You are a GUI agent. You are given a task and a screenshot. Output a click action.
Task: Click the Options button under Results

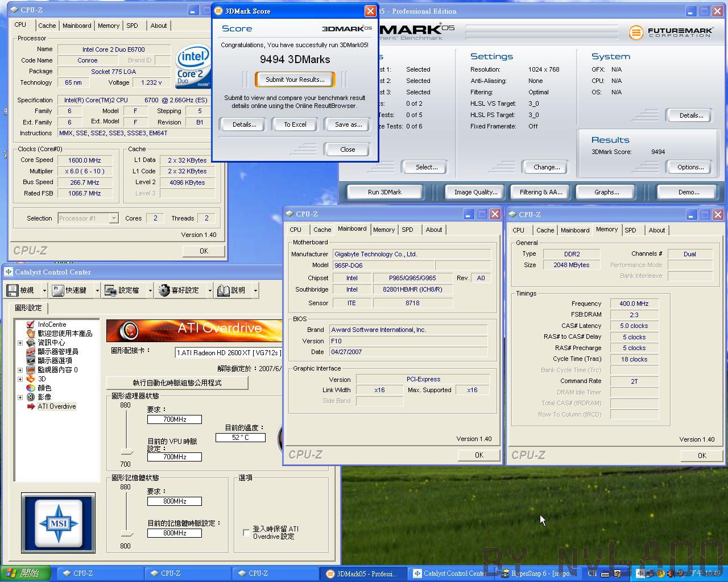690,167
